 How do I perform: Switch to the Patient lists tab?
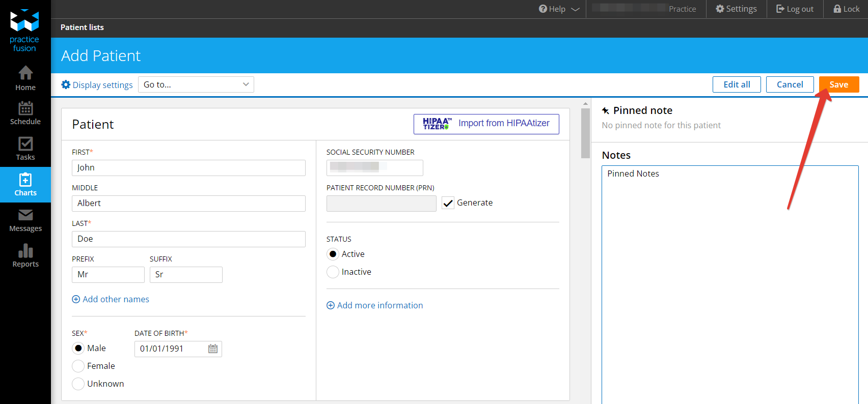(82, 27)
